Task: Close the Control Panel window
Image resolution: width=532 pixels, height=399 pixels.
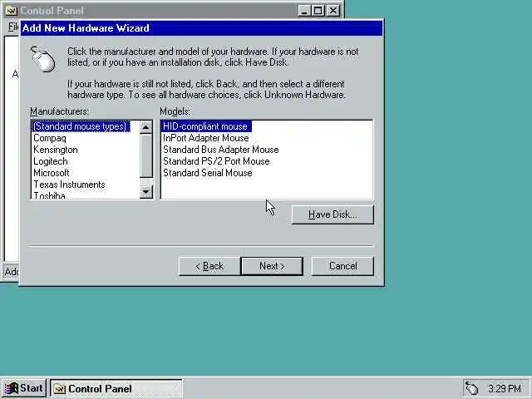Action: pyautogui.click(x=333, y=11)
